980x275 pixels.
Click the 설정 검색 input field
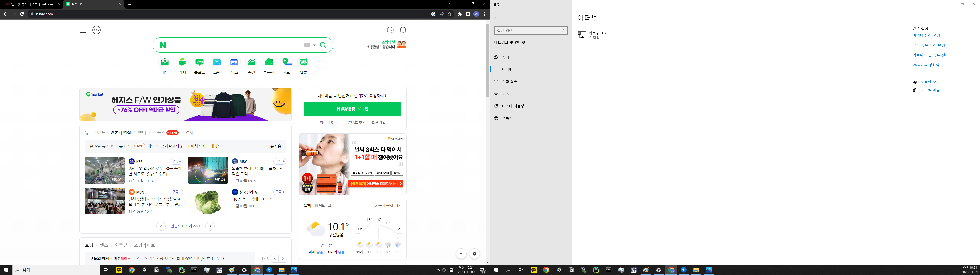[x=528, y=30]
